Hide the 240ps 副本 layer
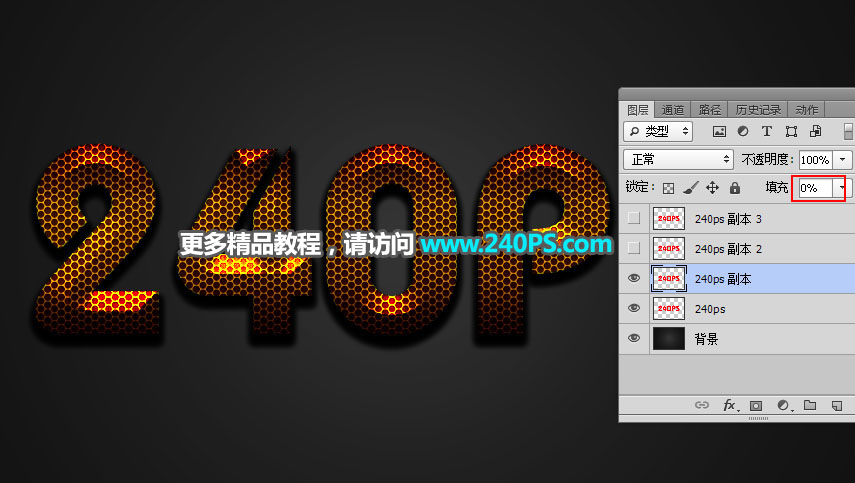855x483 pixels. pos(634,278)
